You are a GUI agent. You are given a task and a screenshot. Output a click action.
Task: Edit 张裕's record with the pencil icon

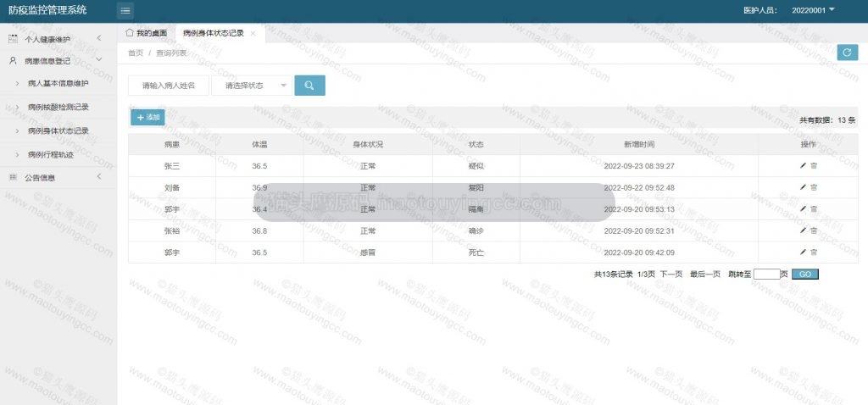tap(803, 230)
